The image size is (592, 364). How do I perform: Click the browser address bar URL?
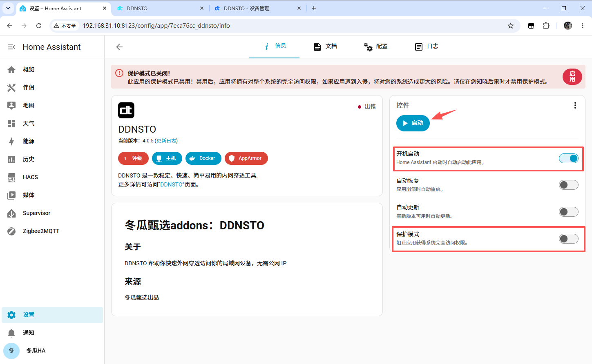156,26
